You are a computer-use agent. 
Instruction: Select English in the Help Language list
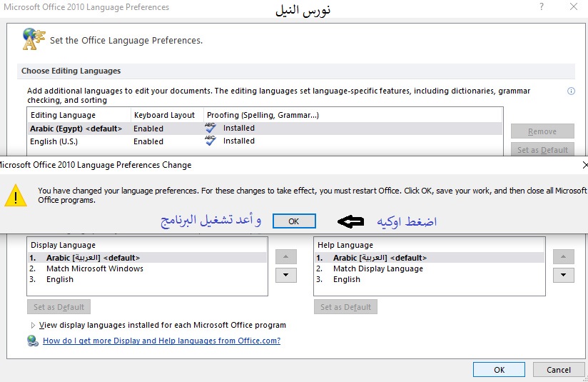tap(346, 279)
